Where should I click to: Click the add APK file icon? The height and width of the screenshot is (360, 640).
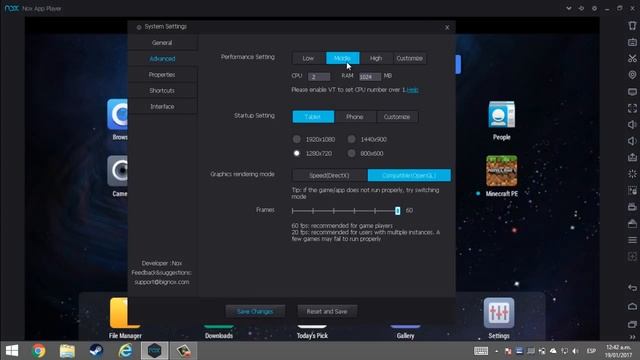point(632,158)
